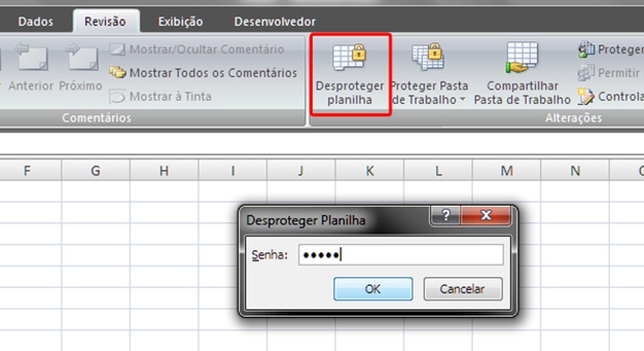Click Mostrar Todos os Comentários

(x=203, y=73)
